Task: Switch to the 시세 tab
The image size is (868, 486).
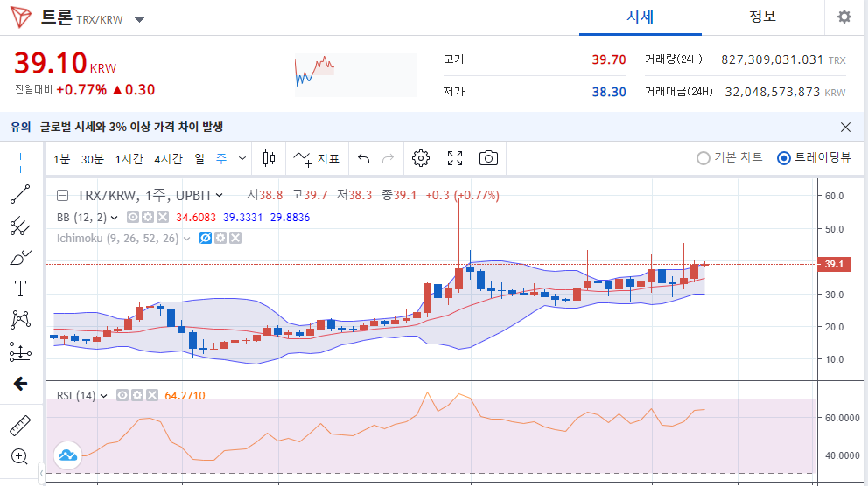Action: 640,17
